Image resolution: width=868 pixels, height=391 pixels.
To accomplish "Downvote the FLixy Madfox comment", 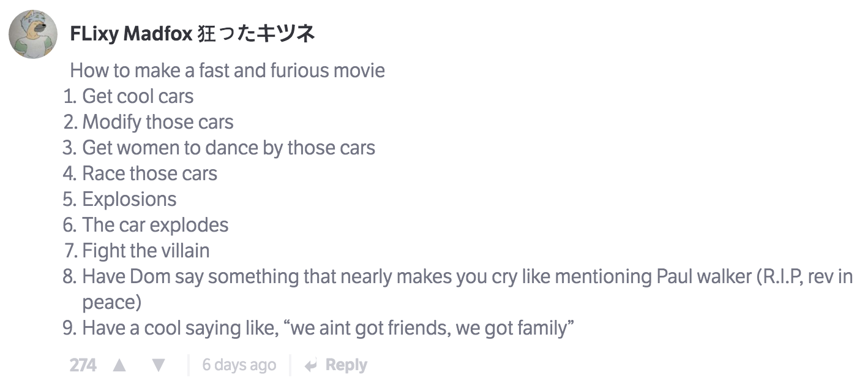I will click(x=159, y=366).
